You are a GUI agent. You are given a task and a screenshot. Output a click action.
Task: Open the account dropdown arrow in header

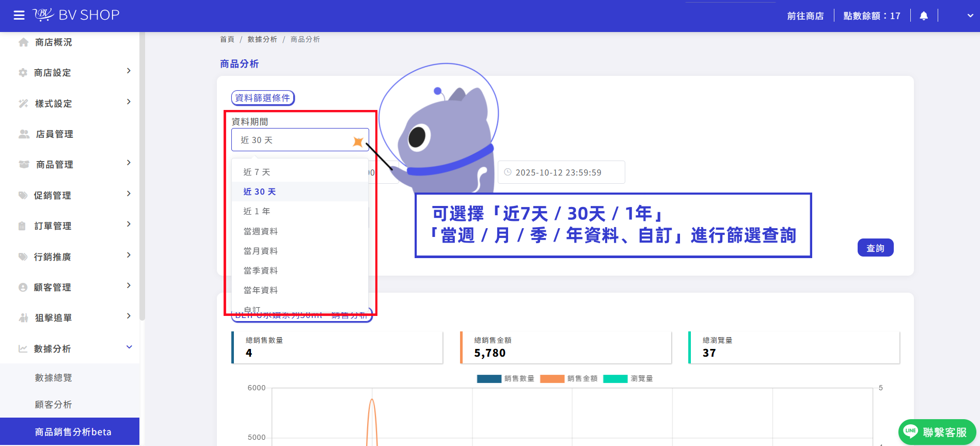coord(970,16)
